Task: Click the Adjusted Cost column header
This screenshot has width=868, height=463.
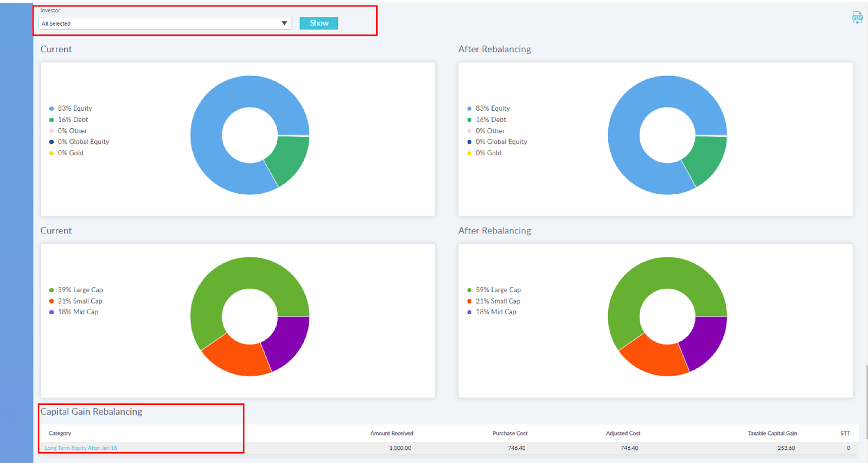Action: pyautogui.click(x=623, y=433)
